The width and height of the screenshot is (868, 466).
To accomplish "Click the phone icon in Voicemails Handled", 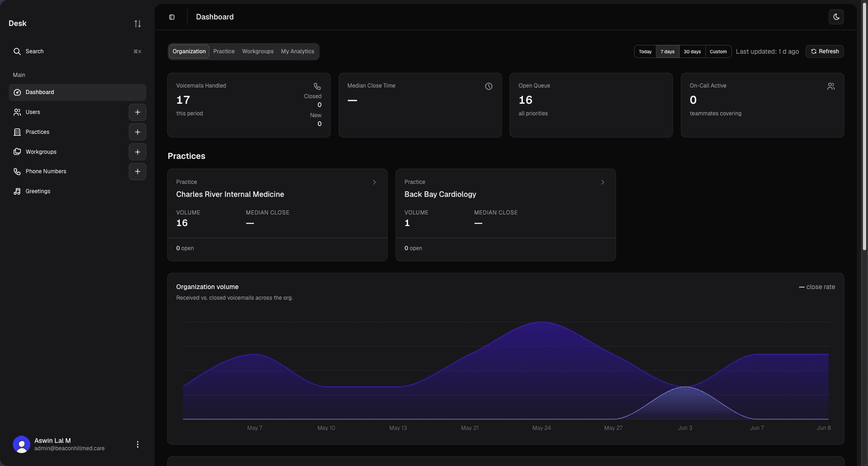I will tap(317, 86).
